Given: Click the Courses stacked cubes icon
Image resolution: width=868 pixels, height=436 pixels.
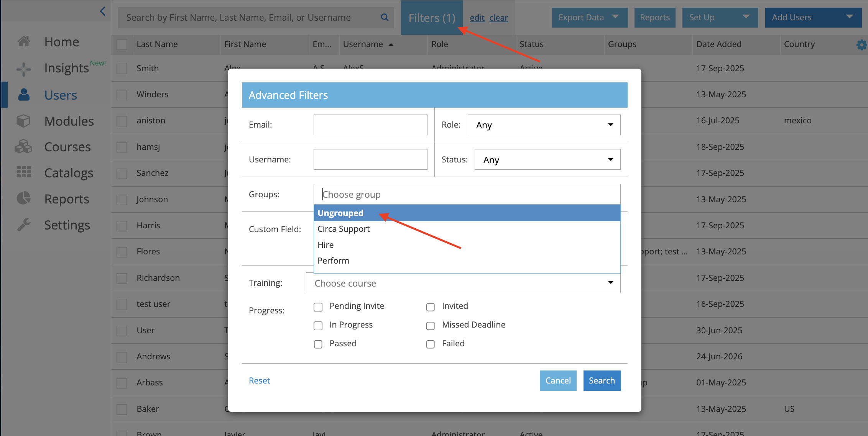Looking at the screenshot, I should 24,147.
